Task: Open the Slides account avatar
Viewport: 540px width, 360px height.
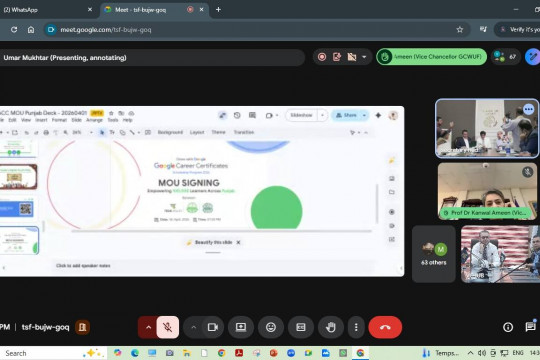Action: 393,115
